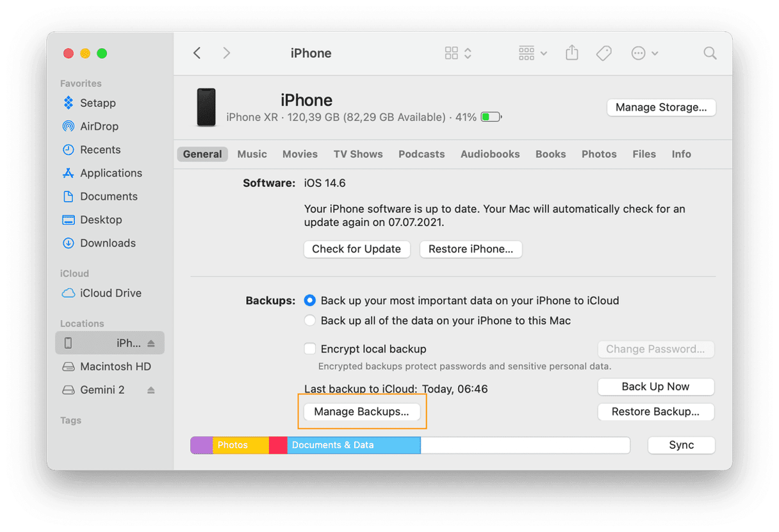Click the battery level icon

491,117
